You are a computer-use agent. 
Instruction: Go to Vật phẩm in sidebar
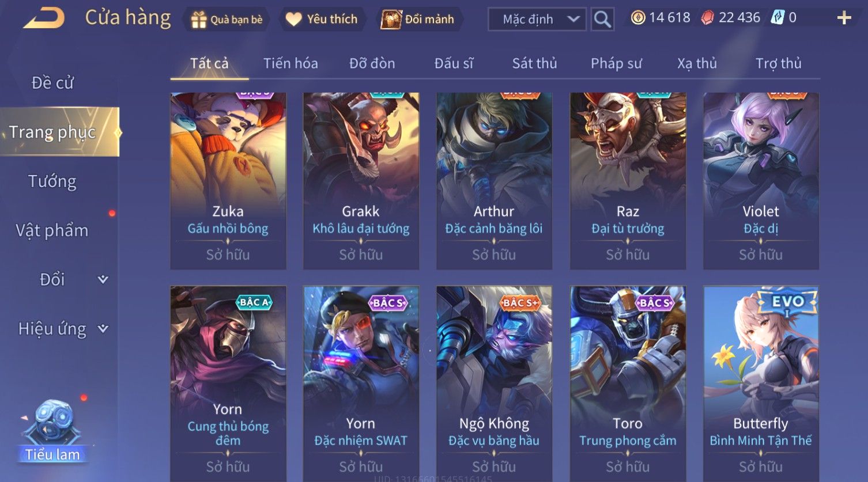click(x=52, y=230)
